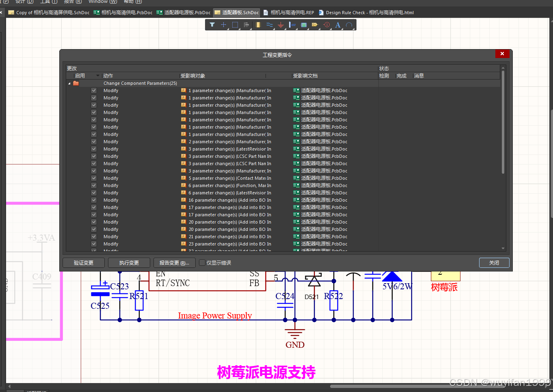Toggle checkbox for 6 parameter change(s) LatestRevision row
Viewport: 553px width, 392px height.
click(94, 193)
